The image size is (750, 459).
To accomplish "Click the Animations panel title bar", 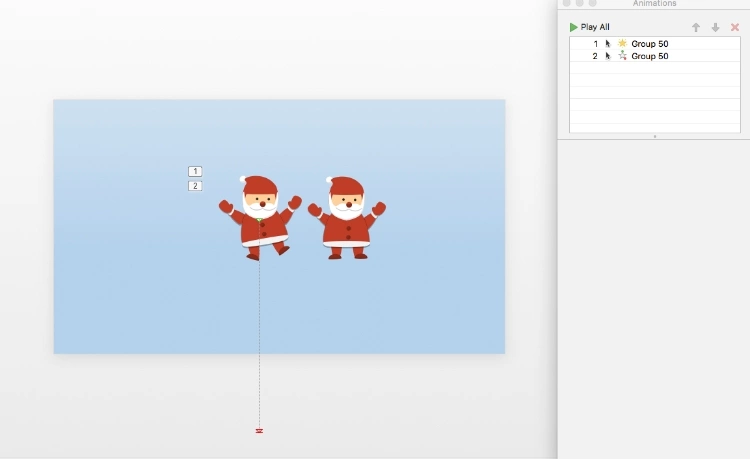I will point(654,4).
